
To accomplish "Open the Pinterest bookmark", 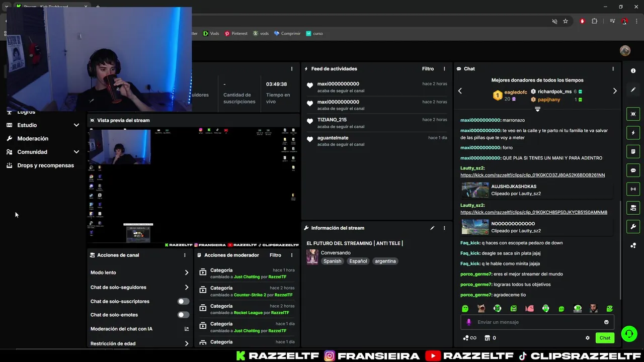I will [235, 34].
